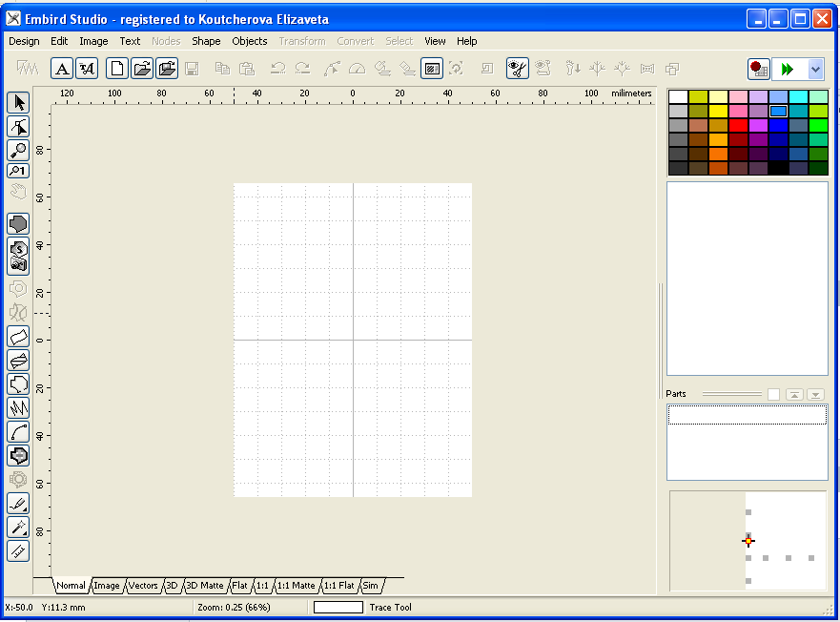
Task: Toggle the highlighted image display toolbar button
Action: point(431,69)
